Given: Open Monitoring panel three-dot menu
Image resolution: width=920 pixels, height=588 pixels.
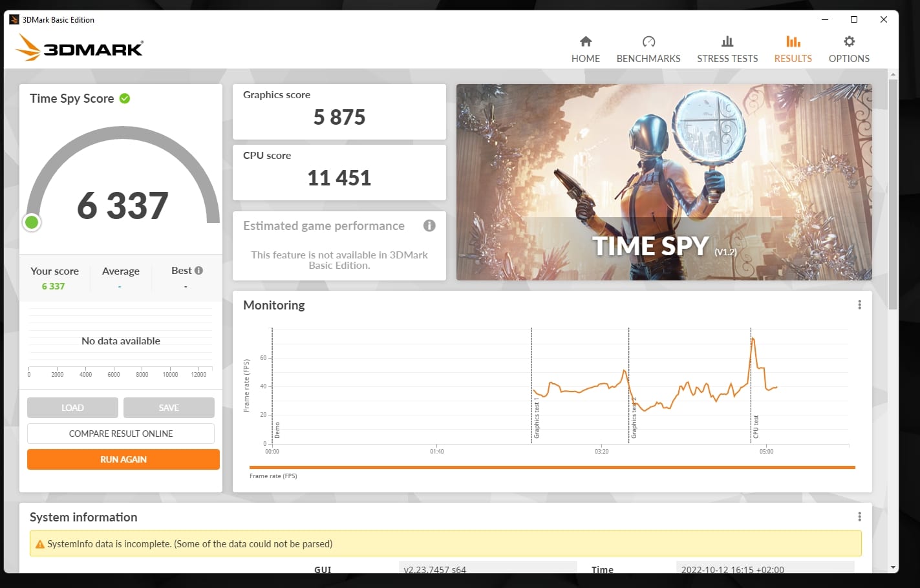Looking at the screenshot, I should click(x=859, y=305).
